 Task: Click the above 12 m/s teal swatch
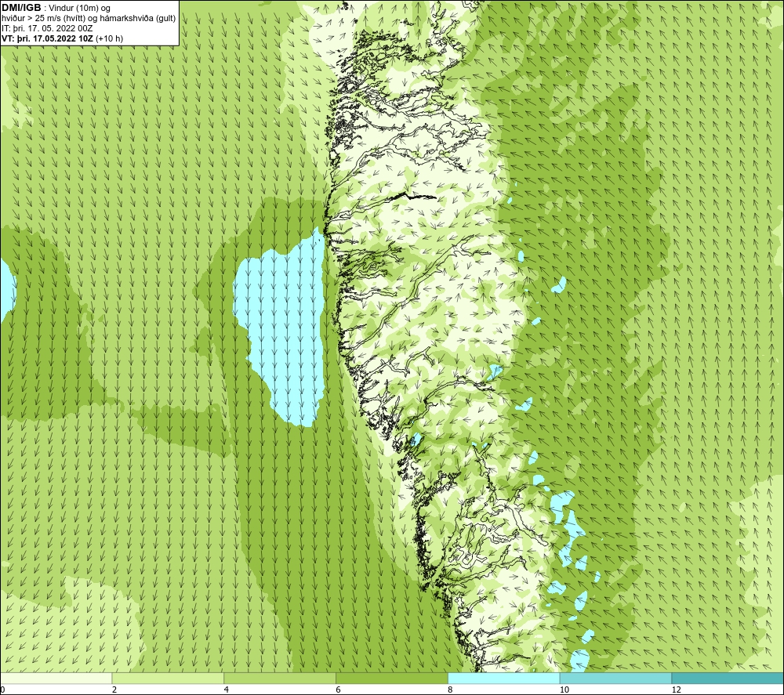(728, 678)
